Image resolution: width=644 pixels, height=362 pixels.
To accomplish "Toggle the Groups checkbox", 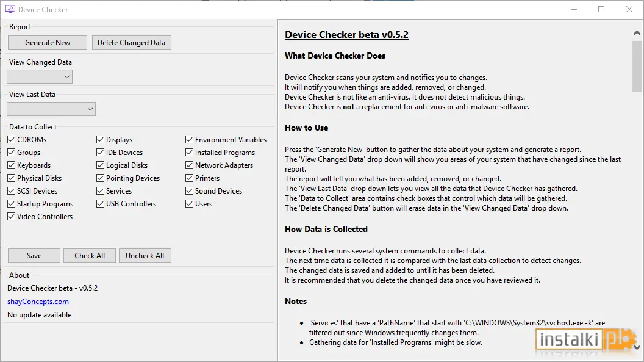I will tap(12, 153).
